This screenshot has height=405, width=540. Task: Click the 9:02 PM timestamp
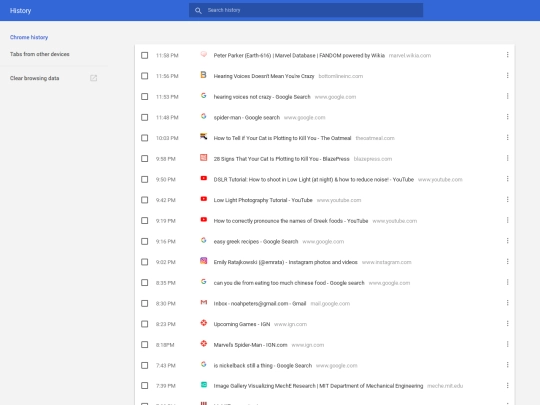pyautogui.click(x=166, y=262)
